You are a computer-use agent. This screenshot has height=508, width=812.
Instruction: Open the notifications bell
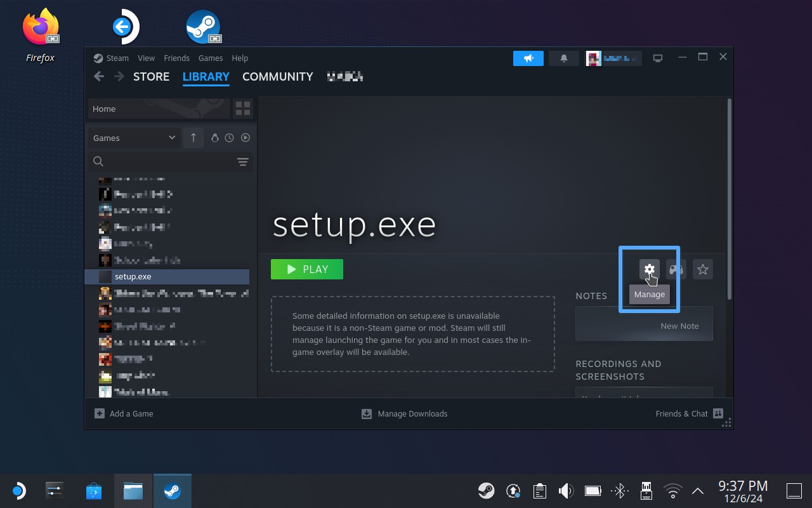(563, 58)
